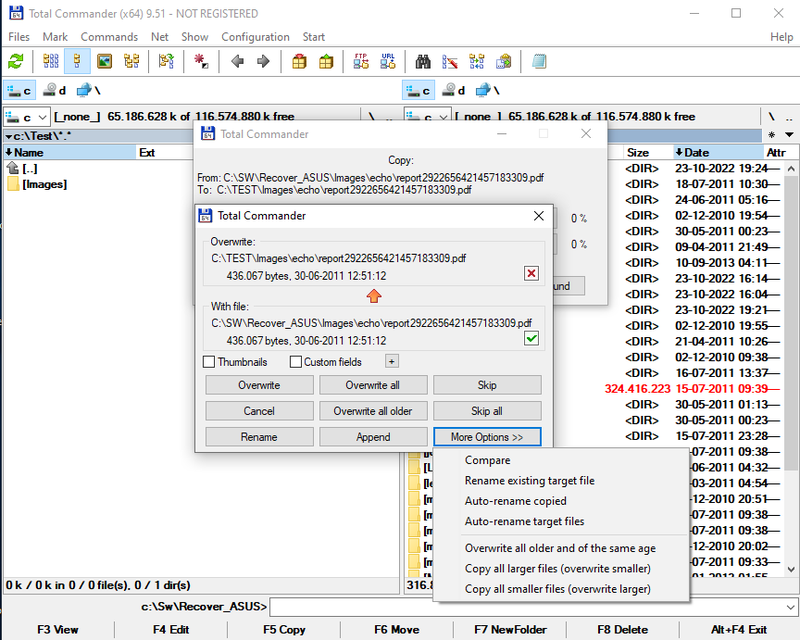Open right panel drive dropdown
The height and width of the screenshot is (640, 800).
click(428, 117)
